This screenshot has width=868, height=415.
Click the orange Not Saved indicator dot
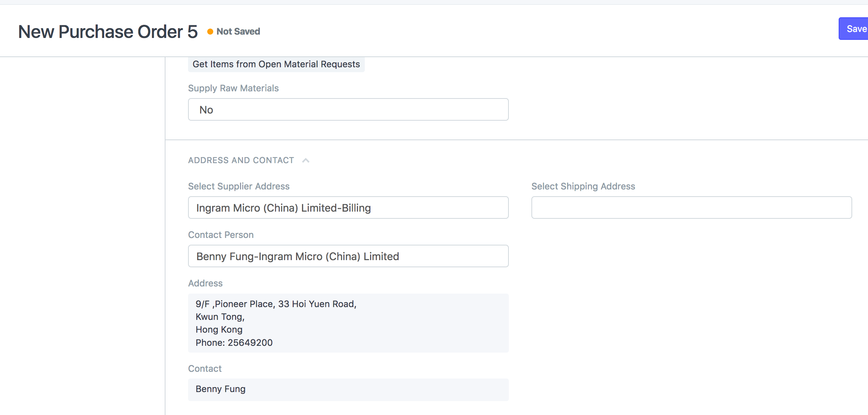210,32
